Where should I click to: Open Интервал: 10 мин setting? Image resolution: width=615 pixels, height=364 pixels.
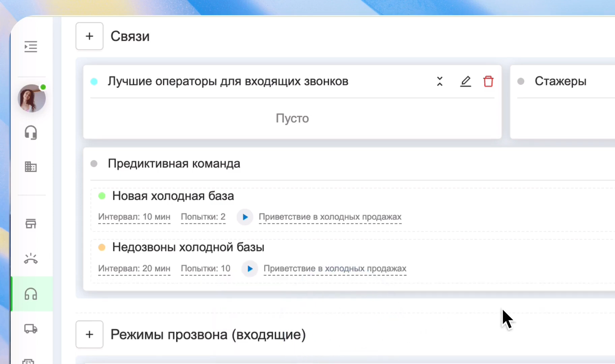click(x=134, y=217)
